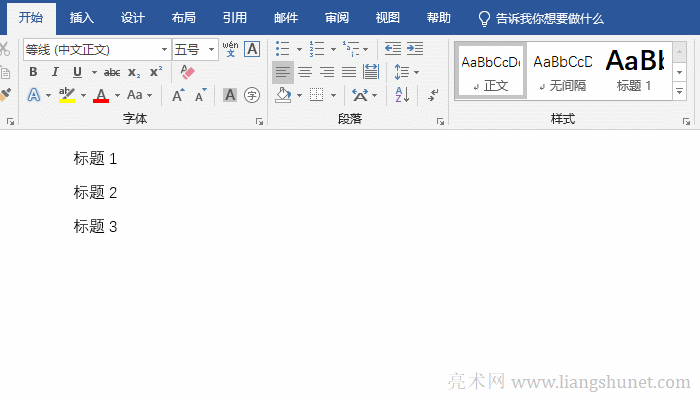Apply multilevel list
The width and height of the screenshot is (700, 400).
(x=351, y=49)
